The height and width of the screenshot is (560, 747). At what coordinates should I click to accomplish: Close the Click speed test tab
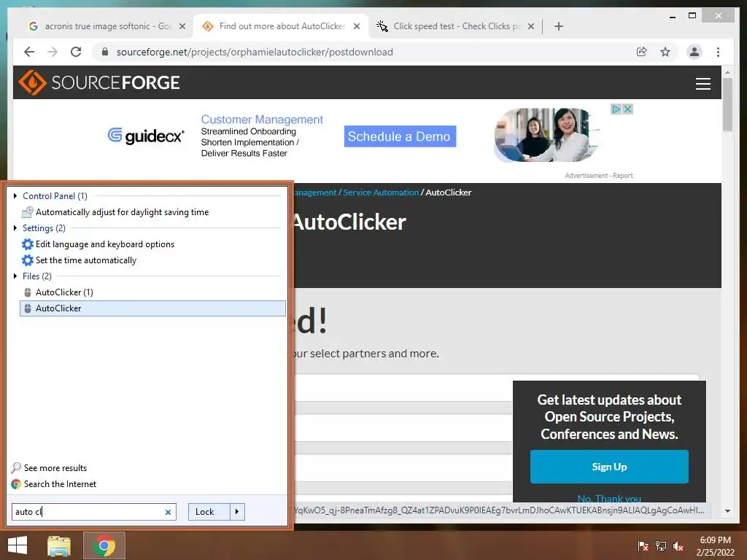[531, 27]
